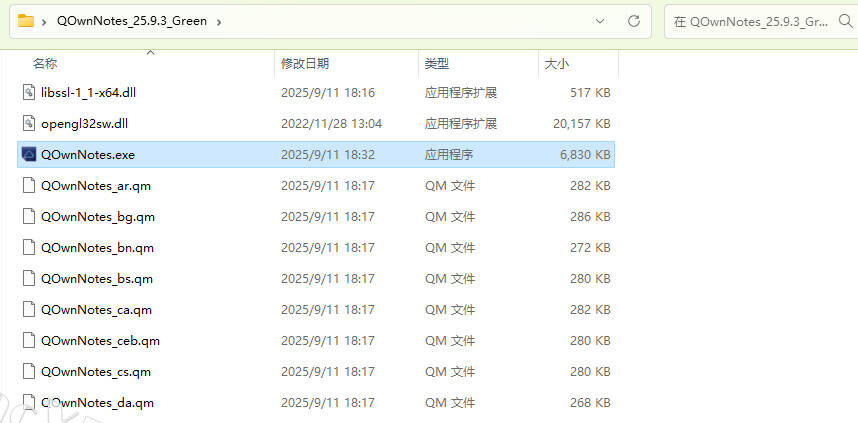Viewport: 858px width, 423px height.
Task: Sort files by 大小 column
Action: click(556, 63)
